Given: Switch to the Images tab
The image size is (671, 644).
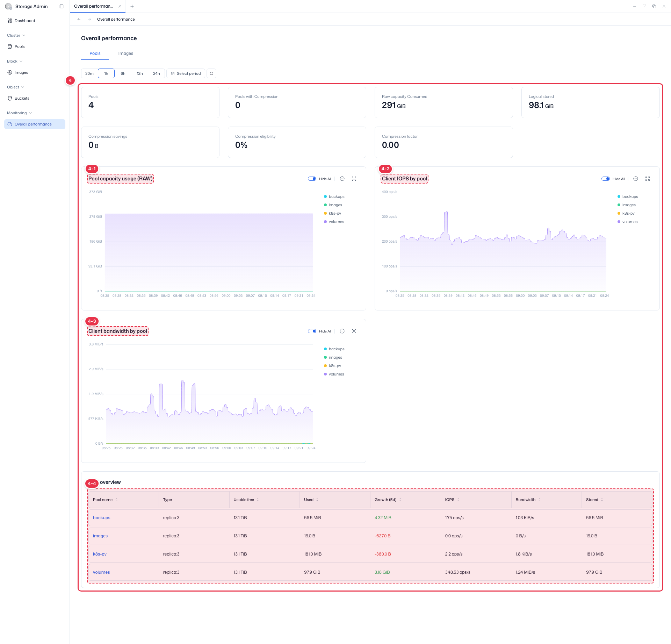Looking at the screenshot, I should [125, 53].
